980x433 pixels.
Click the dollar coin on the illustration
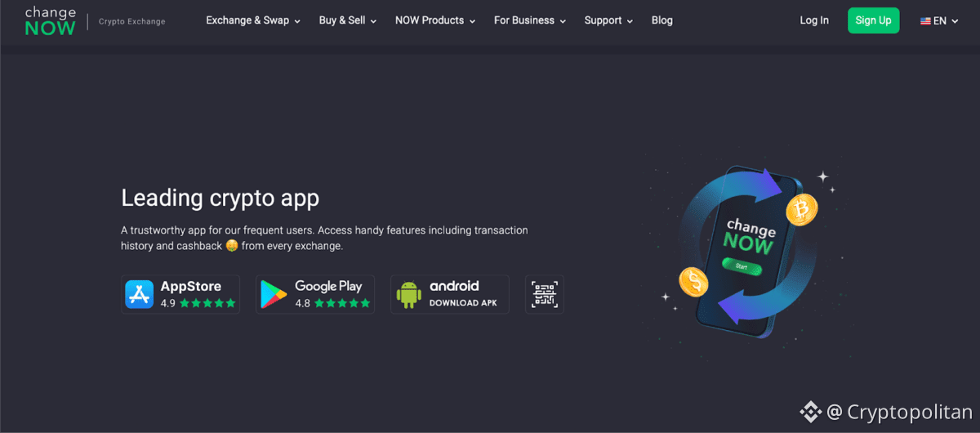693,283
